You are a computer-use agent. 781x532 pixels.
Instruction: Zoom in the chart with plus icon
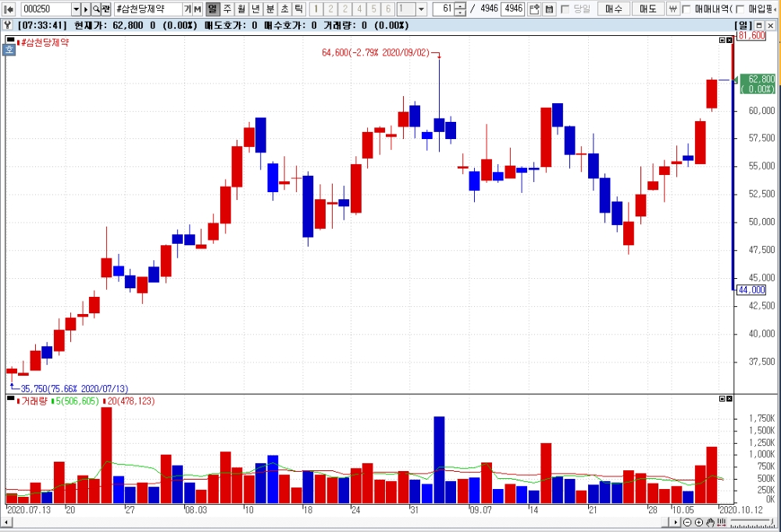698,522
